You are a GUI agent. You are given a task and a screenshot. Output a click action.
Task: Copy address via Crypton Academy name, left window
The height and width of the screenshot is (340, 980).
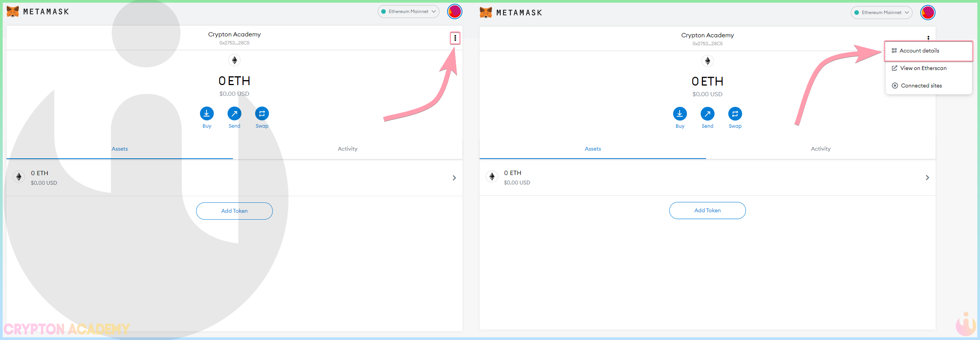tap(234, 34)
